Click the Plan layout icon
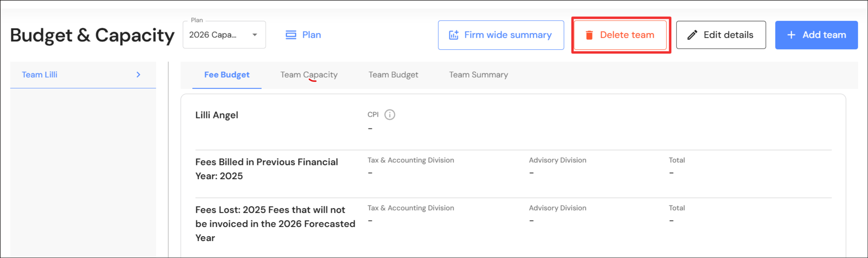This screenshot has height=258, width=868. pyautogui.click(x=291, y=35)
